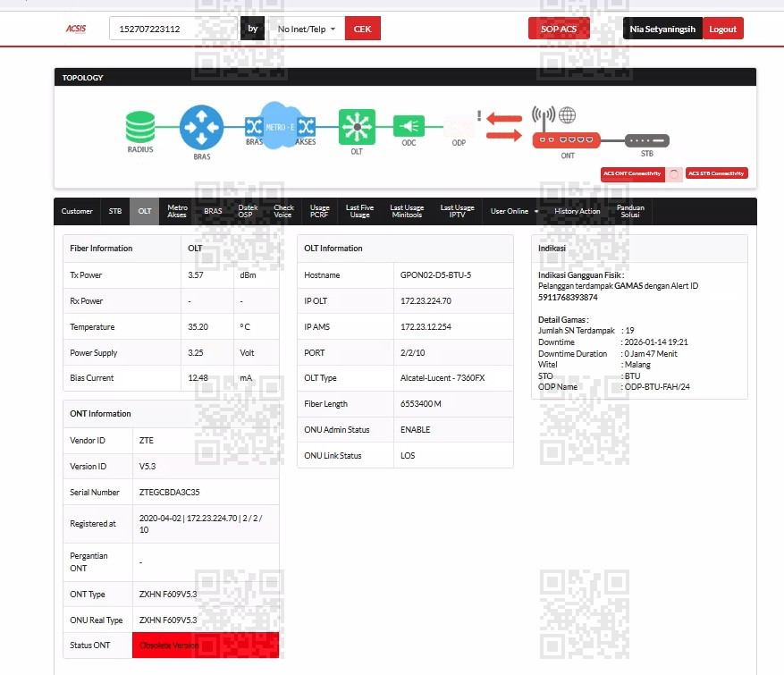This screenshot has height=675, width=784.
Task: Click the blue BRAS router icon
Action: click(x=201, y=127)
